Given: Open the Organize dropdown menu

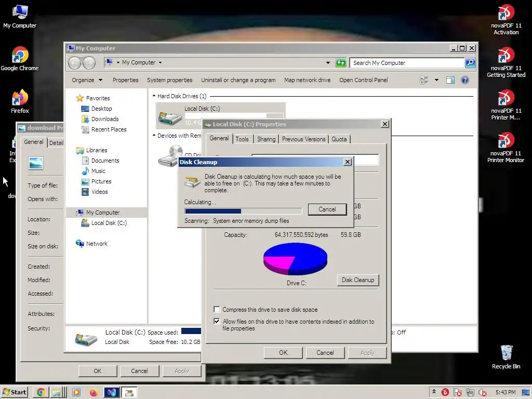Looking at the screenshot, I should pyautogui.click(x=87, y=80).
